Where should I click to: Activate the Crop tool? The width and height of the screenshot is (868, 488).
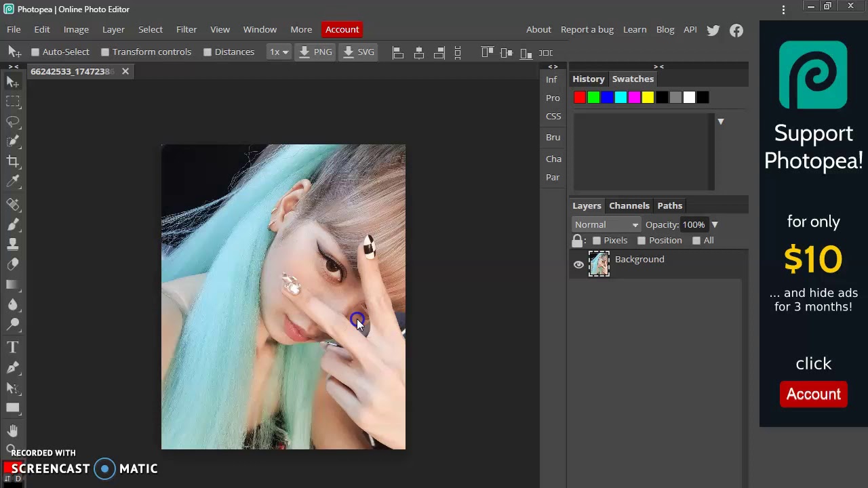13,161
